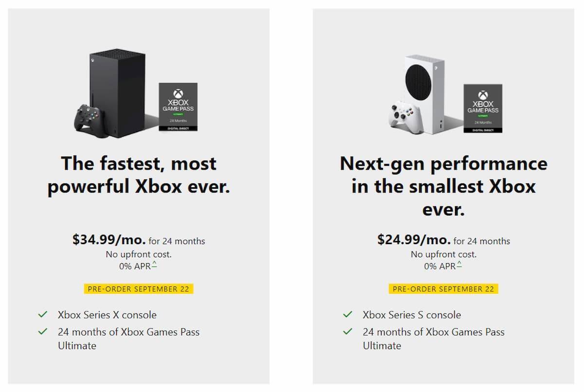The height and width of the screenshot is (392, 584).
Task: Click the $24.99/mo. price text
Action: tap(414, 240)
